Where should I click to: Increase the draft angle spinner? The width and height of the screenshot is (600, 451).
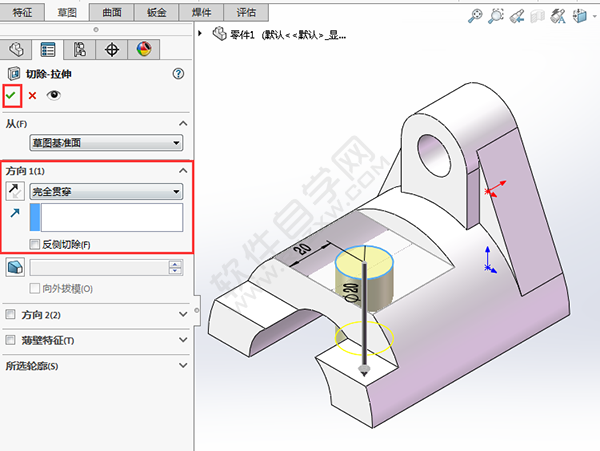click(175, 264)
